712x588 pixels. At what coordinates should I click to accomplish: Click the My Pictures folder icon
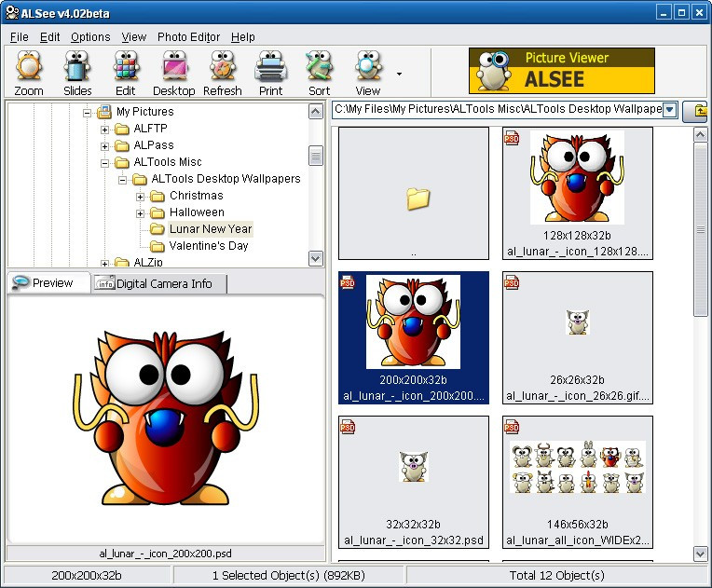pyautogui.click(x=104, y=111)
